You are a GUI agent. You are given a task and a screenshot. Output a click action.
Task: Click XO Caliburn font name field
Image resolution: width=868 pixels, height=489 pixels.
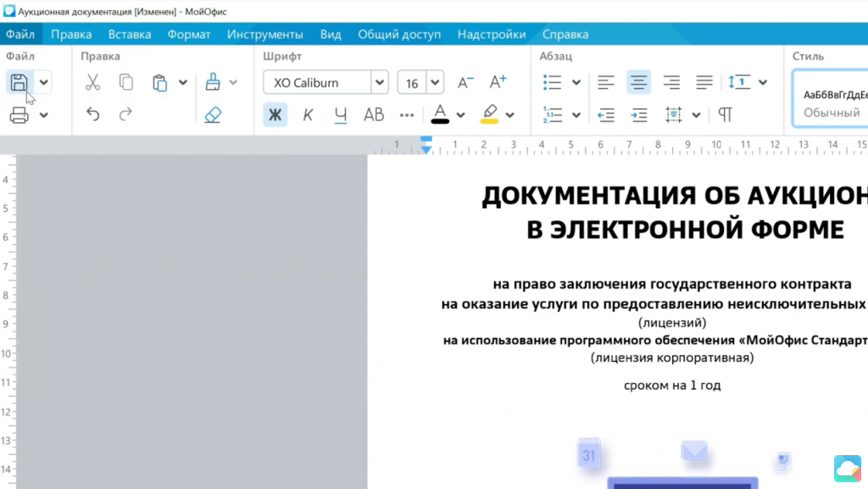pyautogui.click(x=317, y=82)
